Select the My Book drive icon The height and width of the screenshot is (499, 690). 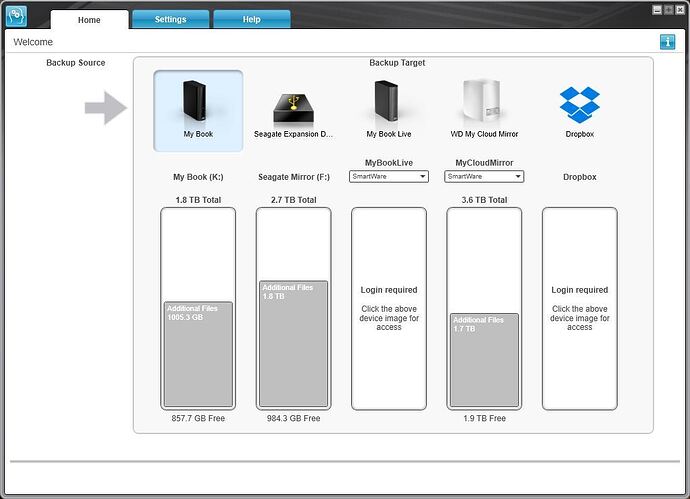point(198,111)
